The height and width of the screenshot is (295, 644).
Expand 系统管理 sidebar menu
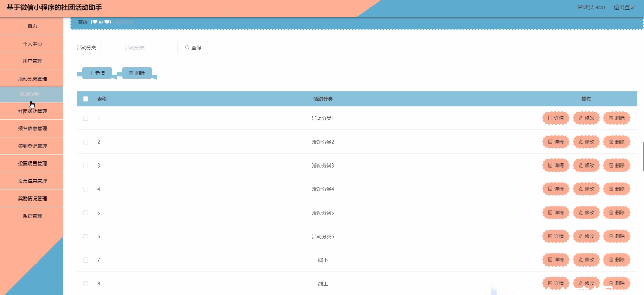click(x=32, y=216)
